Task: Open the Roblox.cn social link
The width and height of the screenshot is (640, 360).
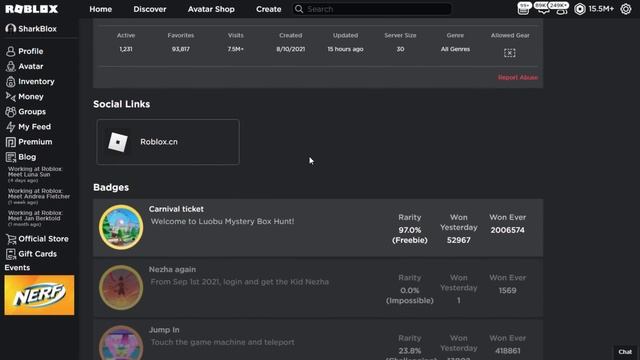Action: pyautogui.click(x=168, y=142)
